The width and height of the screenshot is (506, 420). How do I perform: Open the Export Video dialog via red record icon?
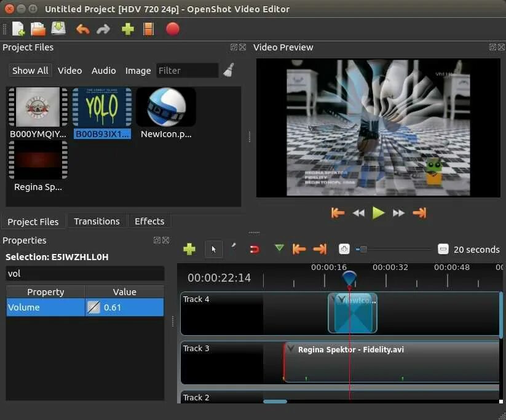pyautogui.click(x=172, y=29)
